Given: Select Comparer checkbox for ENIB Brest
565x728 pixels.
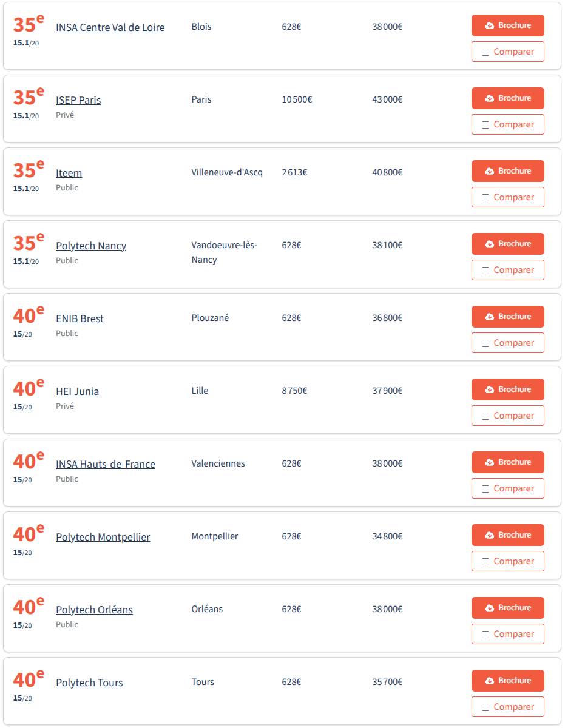Looking at the screenshot, I should click(x=485, y=343).
